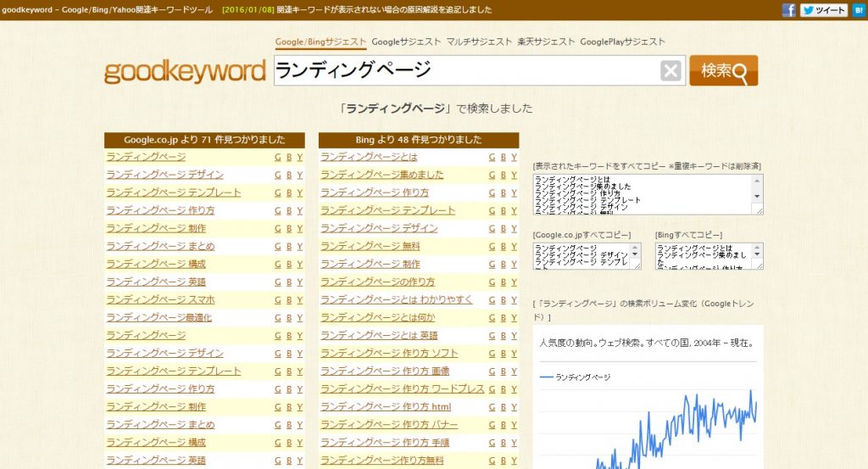Open the 2016/01/08 news notice in the top bar

pos(357,10)
